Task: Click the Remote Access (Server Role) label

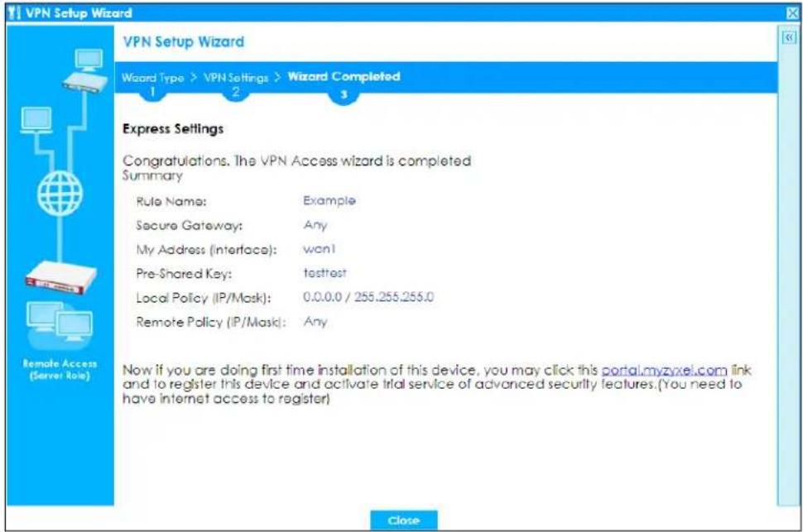Action: (60, 369)
